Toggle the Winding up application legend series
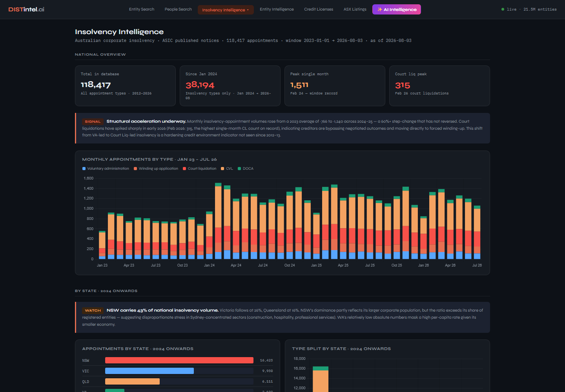565x392 pixels. pos(156,169)
